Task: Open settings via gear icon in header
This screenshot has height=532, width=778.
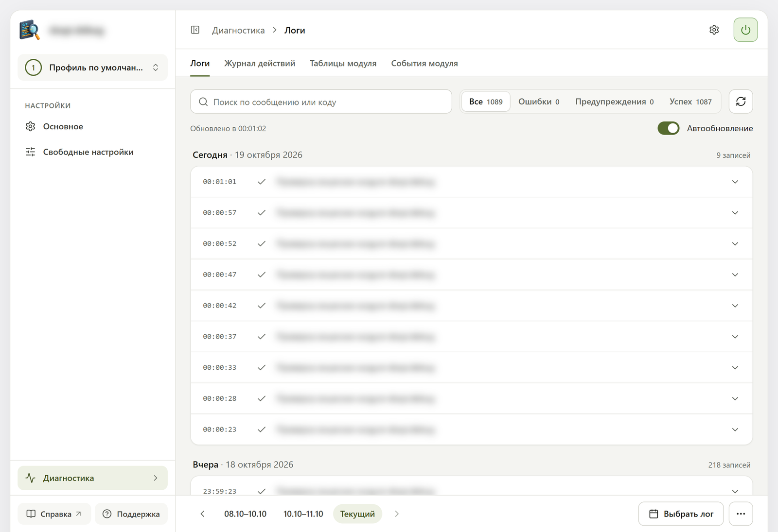Action: (714, 30)
